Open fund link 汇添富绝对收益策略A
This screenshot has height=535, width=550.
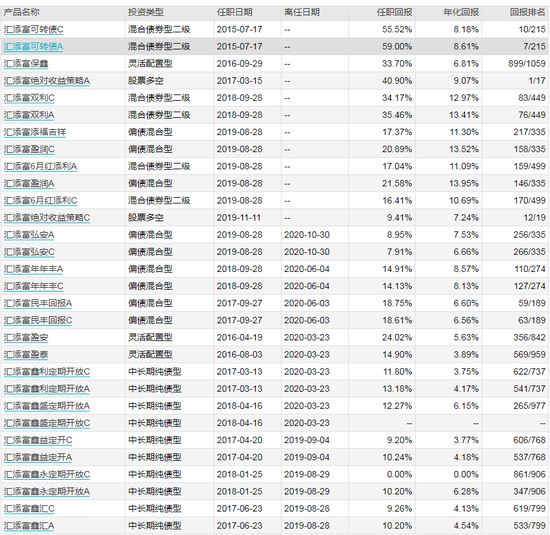click(47, 81)
